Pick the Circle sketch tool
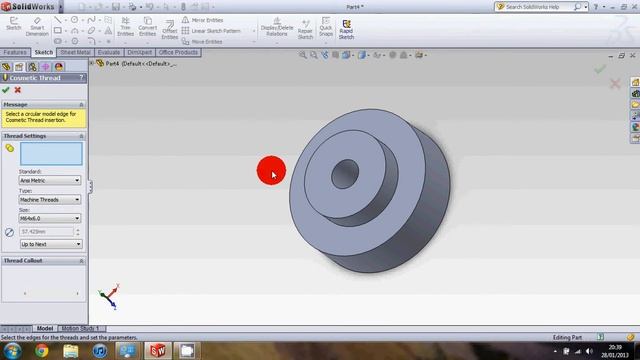The image size is (640, 360). tap(74, 20)
